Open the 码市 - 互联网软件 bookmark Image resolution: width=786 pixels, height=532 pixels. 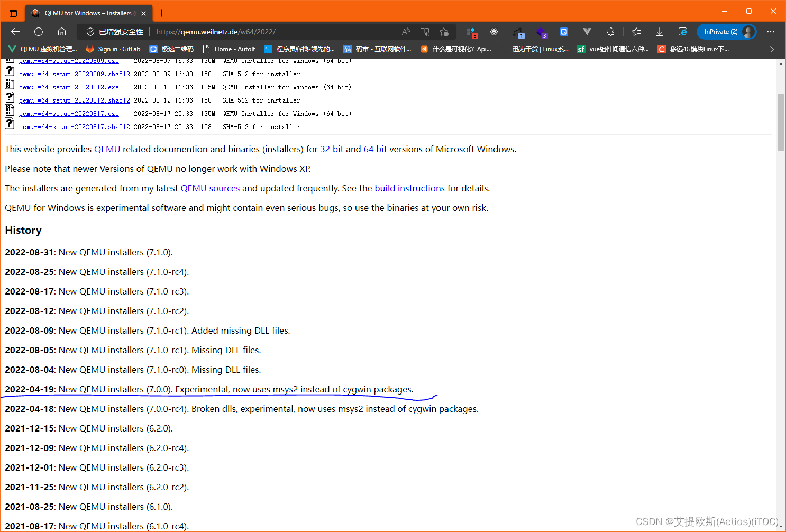pyautogui.click(x=378, y=49)
